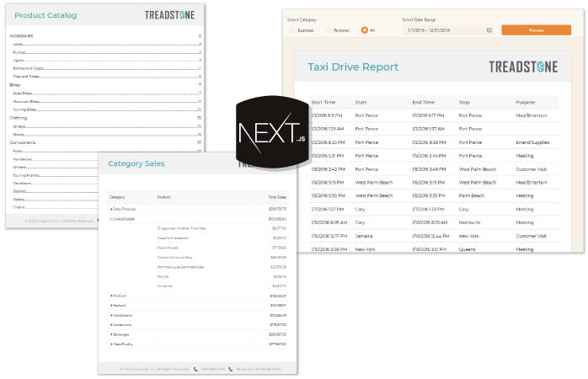Screen dimensions: 588x379
Task: Click the Purpose column header
Action: point(526,103)
